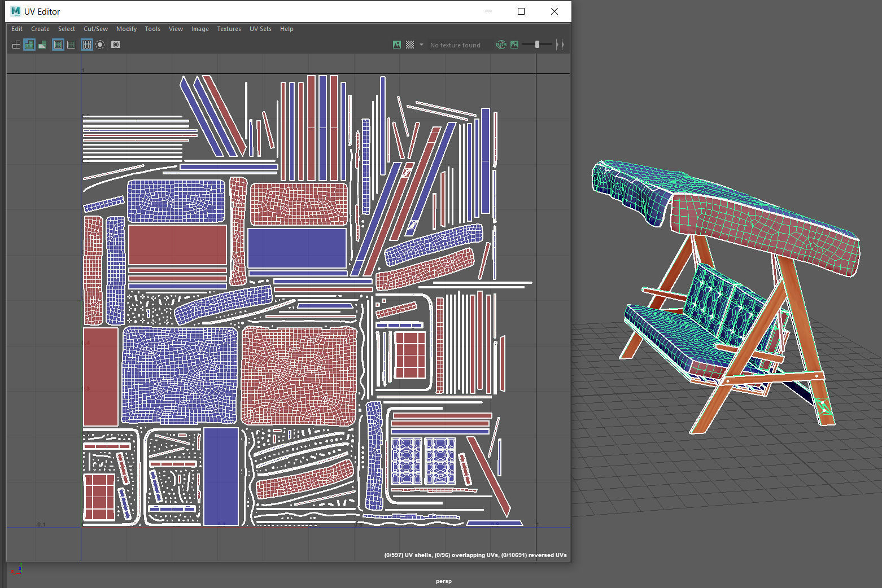Toggle shell borders display icon
This screenshot has width=882, height=588.
coord(71,45)
